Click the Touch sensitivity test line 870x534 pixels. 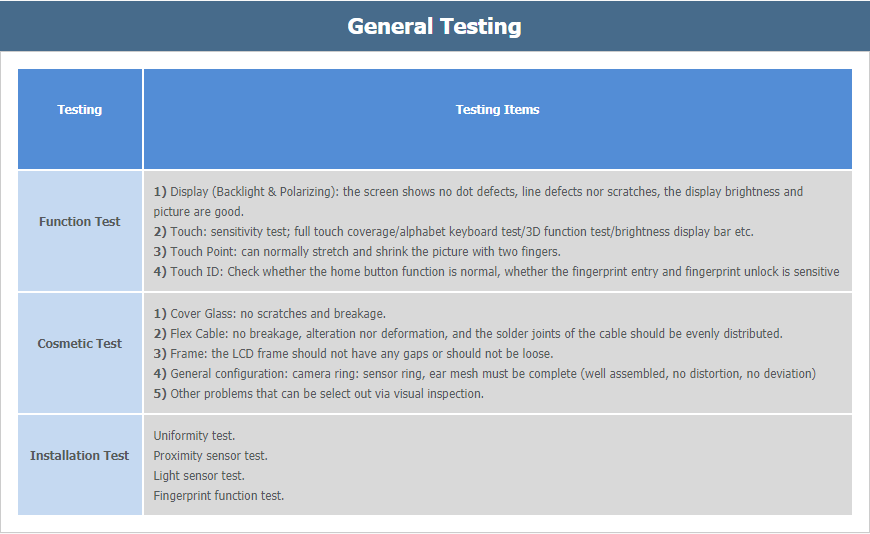454,231
